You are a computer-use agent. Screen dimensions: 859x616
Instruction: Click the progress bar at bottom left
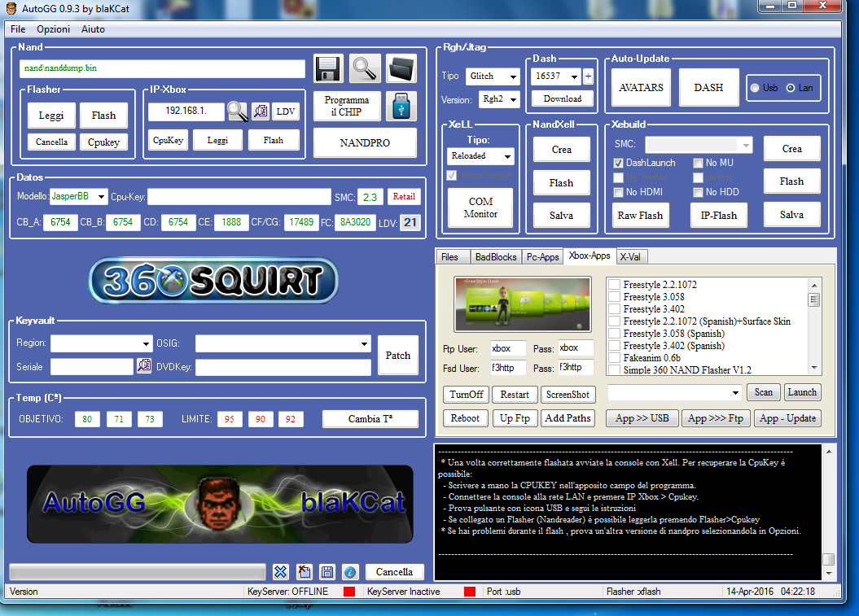138,572
